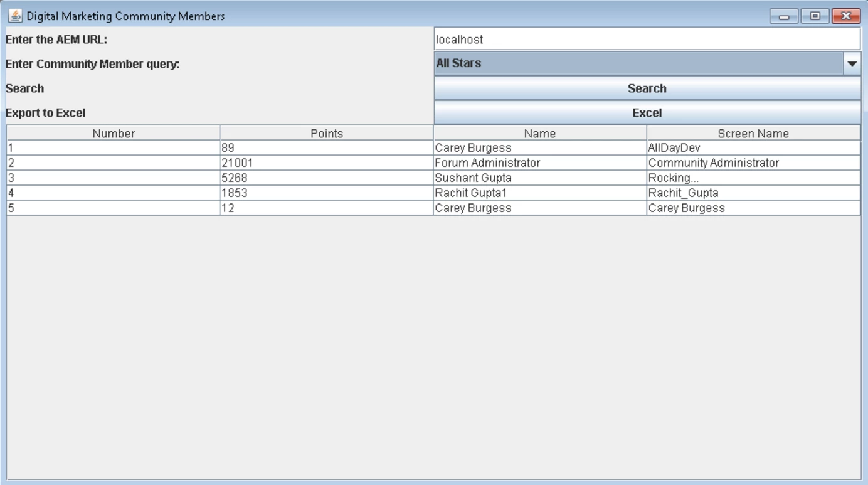Select the Sushant Gupta name cell
Image resolution: width=868 pixels, height=485 pixels.
540,178
